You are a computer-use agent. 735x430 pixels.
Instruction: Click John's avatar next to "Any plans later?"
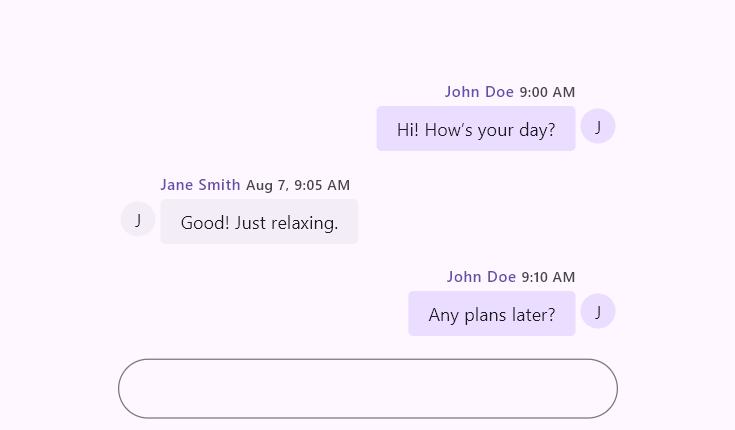point(598,311)
